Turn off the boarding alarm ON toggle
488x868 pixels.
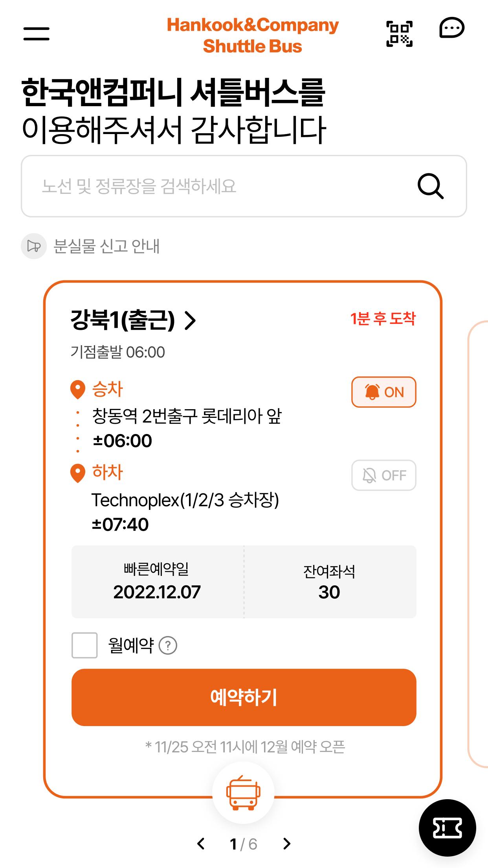pyautogui.click(x=383, y=392)
